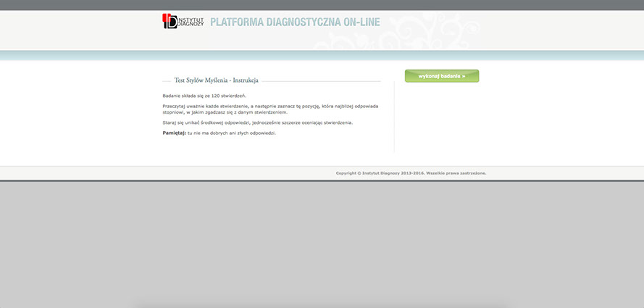
Task: Click the vertical divider beside the instructions
Action: (x=394, y=116)
